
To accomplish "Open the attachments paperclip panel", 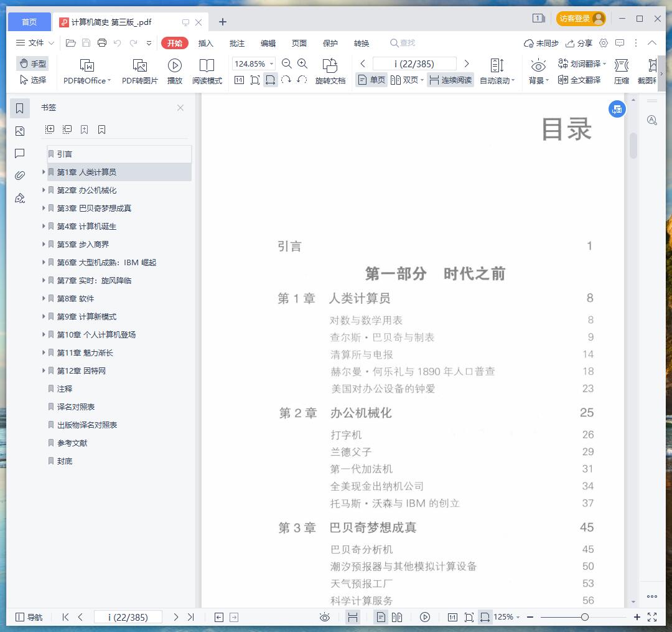I will click(x=20, y=176).
